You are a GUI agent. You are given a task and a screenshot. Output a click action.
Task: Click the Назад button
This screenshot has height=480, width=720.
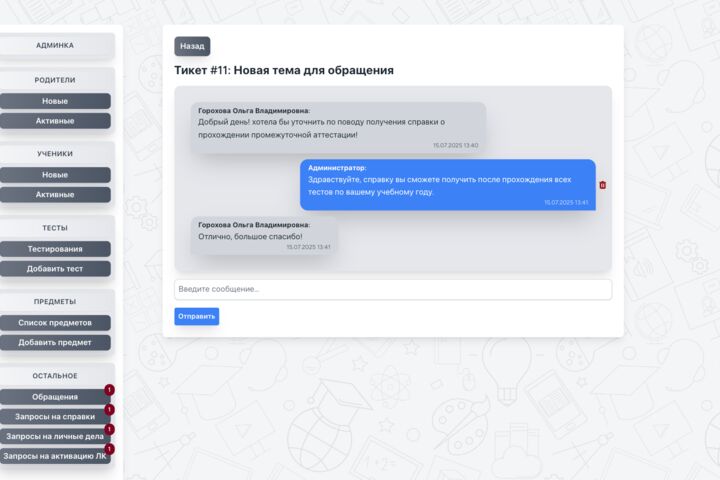(x=192, y=46)
